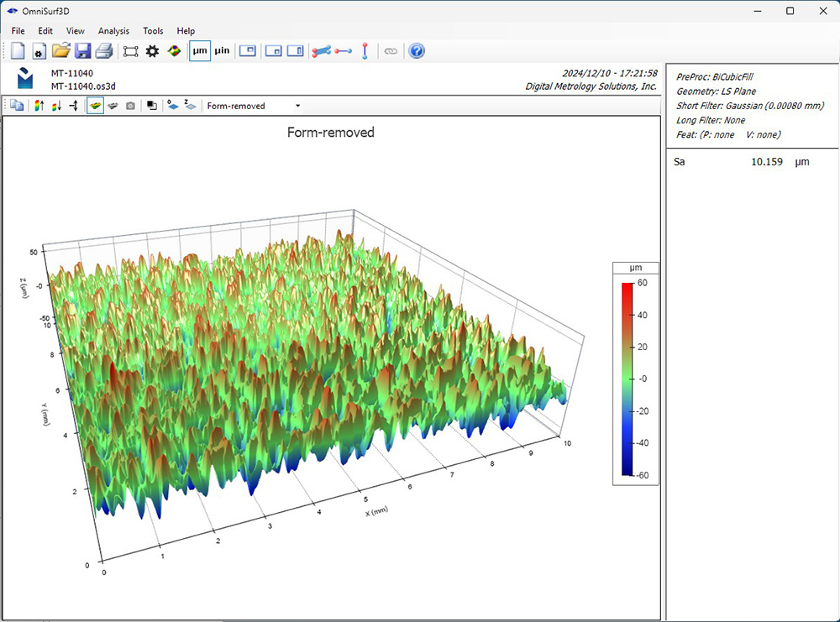
Task: Switch units to microinches (µin)
Action: [x=222, y=51]
